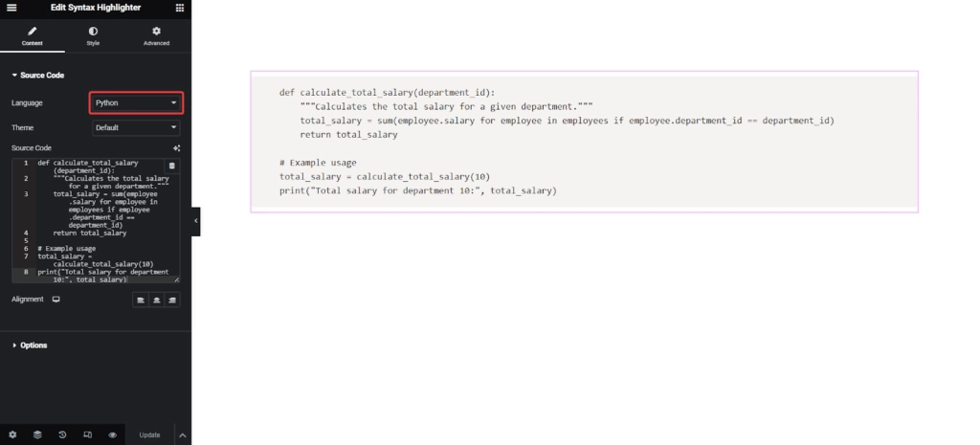Open page settings gear icon
The height and width of the screenshot is (445, 980).
12,435
